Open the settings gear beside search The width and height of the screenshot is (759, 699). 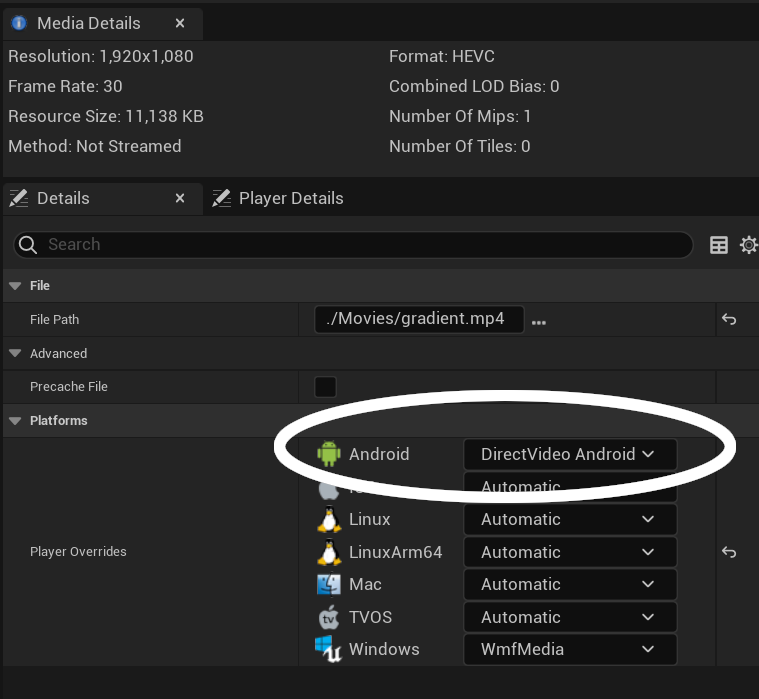tap(748, 245)
